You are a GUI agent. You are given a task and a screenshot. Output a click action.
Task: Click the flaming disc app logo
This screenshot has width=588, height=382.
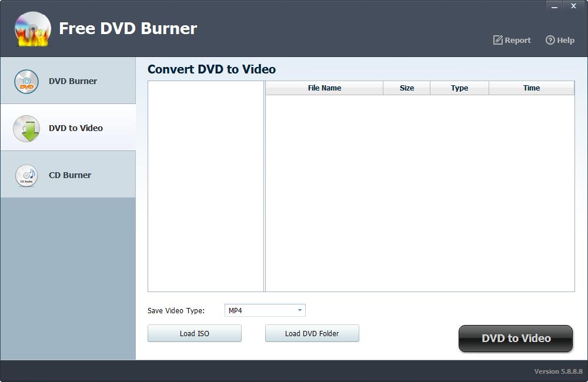coord(32,29)
